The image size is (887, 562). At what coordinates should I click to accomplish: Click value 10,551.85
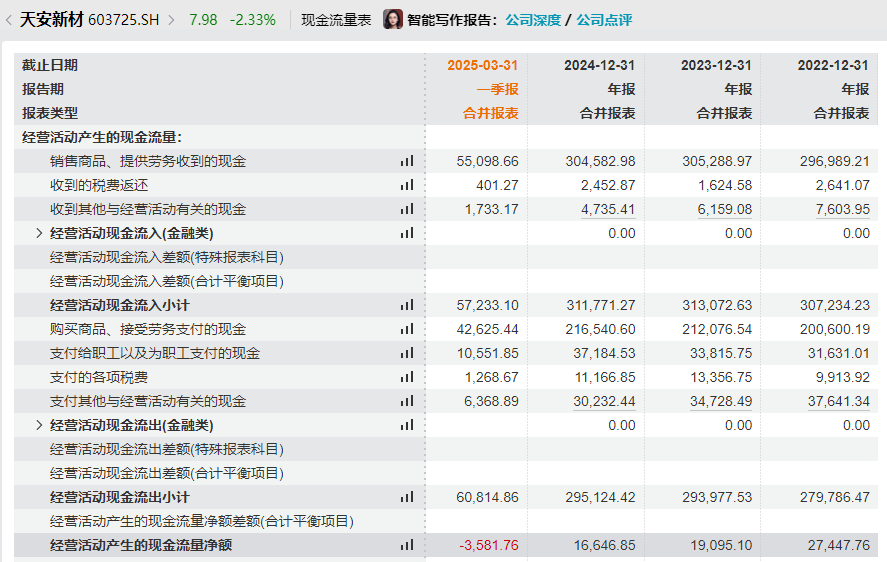[488, 353]
